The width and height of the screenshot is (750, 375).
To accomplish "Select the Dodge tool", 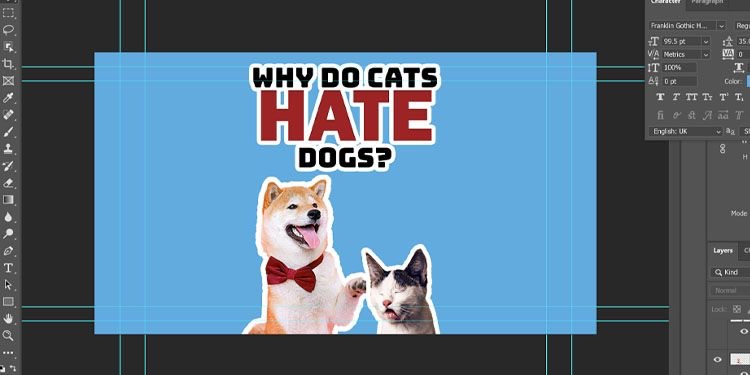I will [8, 233].
